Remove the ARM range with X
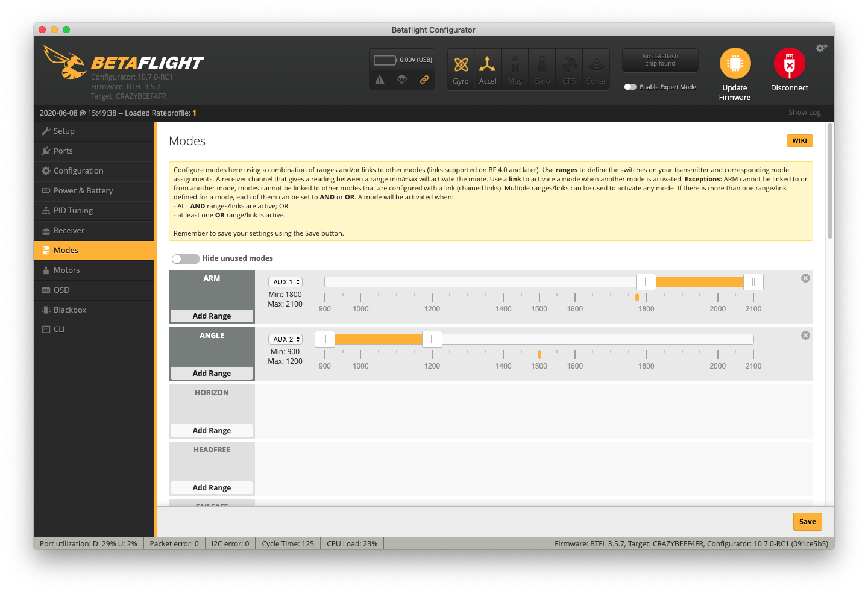The image size is (868, 594). click(x=805, y=278)
